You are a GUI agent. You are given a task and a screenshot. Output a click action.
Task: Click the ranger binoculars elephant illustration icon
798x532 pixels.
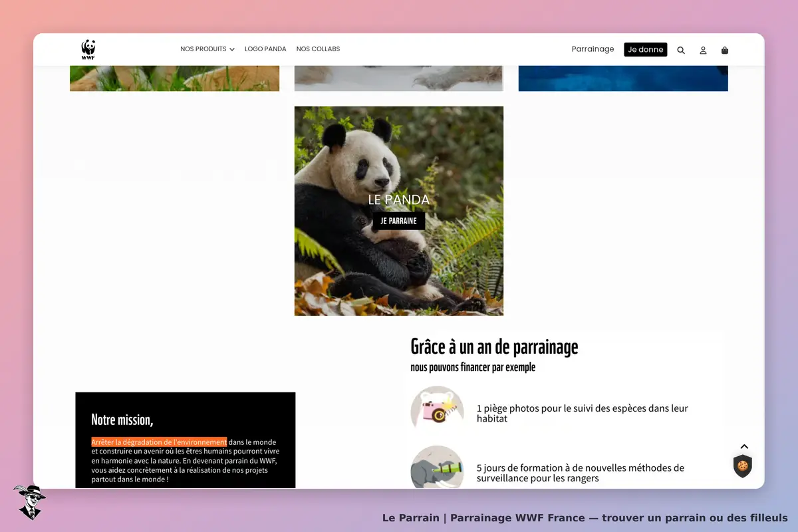(x=437, y=468)
